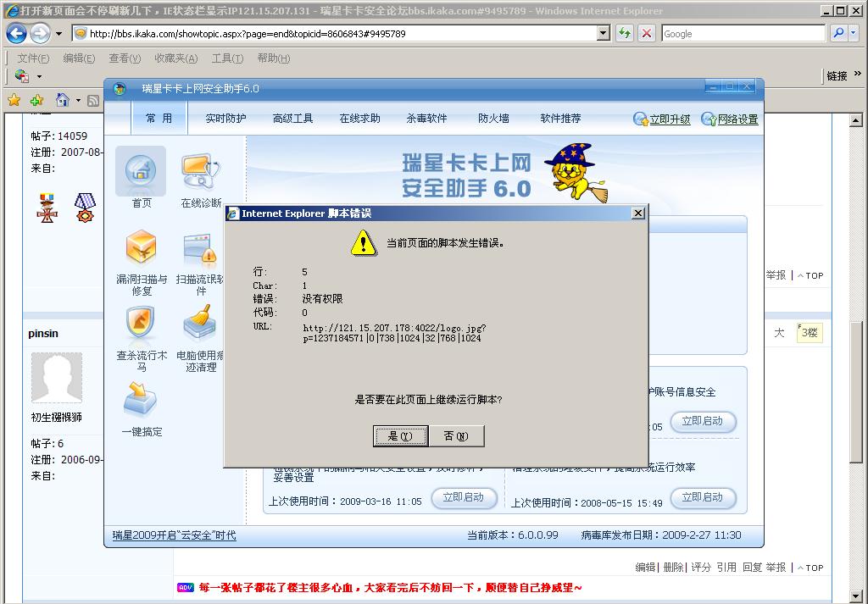Expand the 链接 links toolbar chevron
The height and width of the screenshot is (604, 868).
pos(858,74)
